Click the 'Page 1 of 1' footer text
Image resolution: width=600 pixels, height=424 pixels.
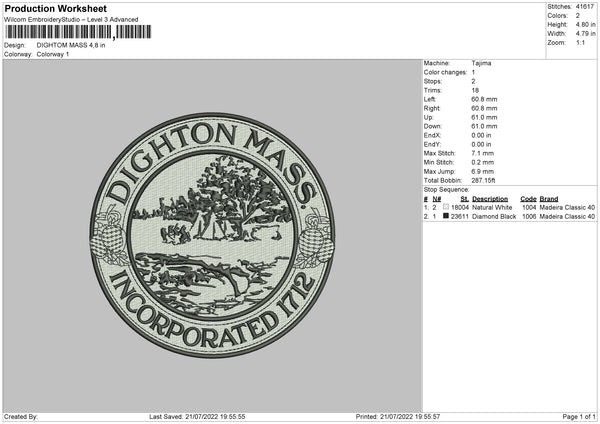[x=579, y=417]
